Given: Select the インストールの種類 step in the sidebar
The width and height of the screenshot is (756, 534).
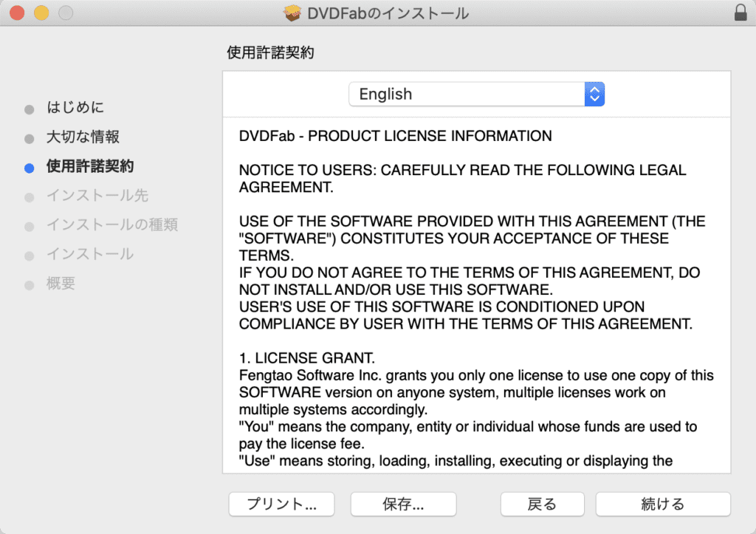Looking at the screenshot, I should click(112, 225).
